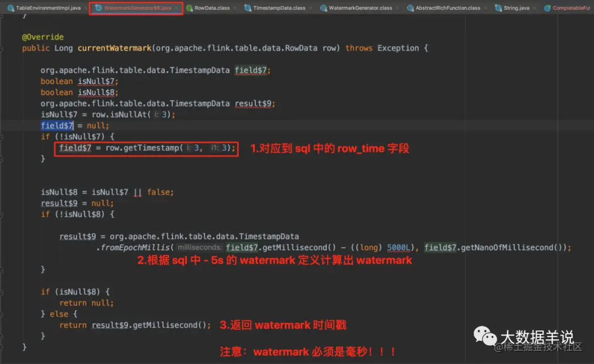Click the CompletableFu tab file icon
The width and height of the screenshot is (594, 364).
547,8
